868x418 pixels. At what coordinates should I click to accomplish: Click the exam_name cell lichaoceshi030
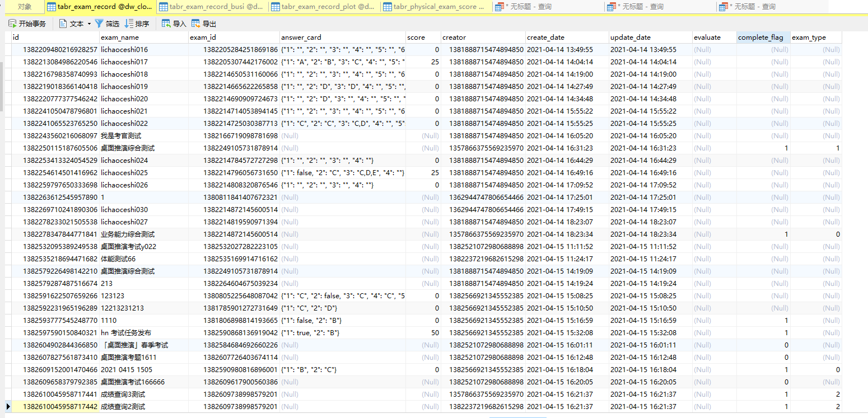tap(144, 209)
